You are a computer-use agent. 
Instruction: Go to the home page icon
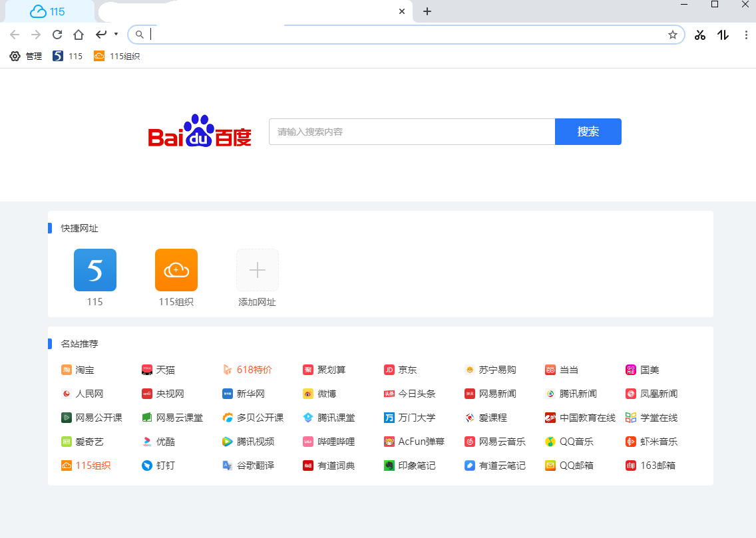coord(79,35)
